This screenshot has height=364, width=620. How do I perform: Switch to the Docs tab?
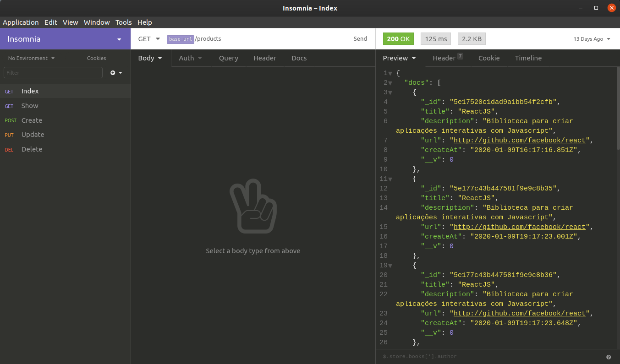tap(299, 58)
